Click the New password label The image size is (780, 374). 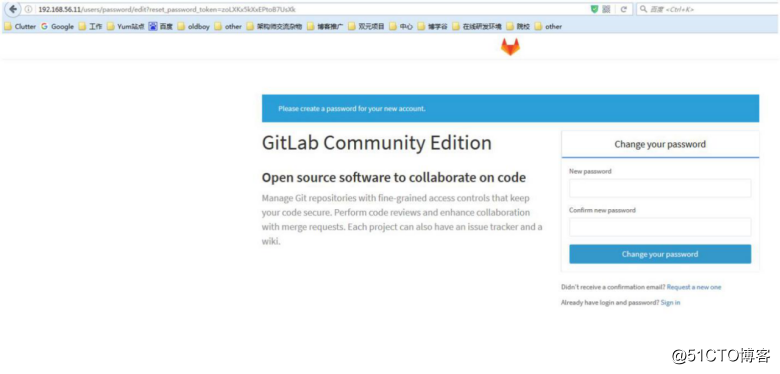coord(590,171)
